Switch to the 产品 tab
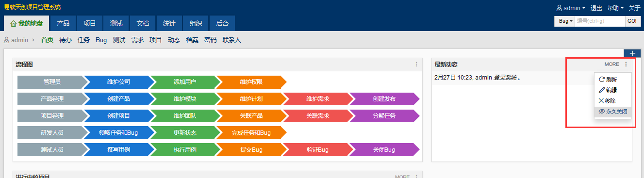This screenshot has height=178, width=644. coord(63,23)
